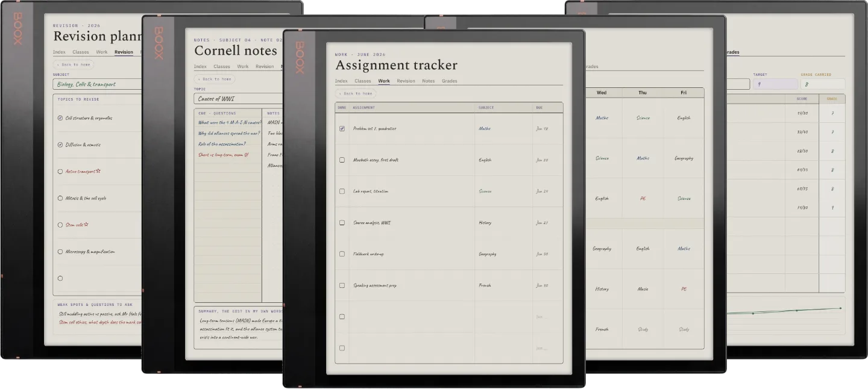Viewport: 868px width, 389px height.
Task: Select the Thu column header in timetable
Action: pyautogui.click(x=643, y=93)
